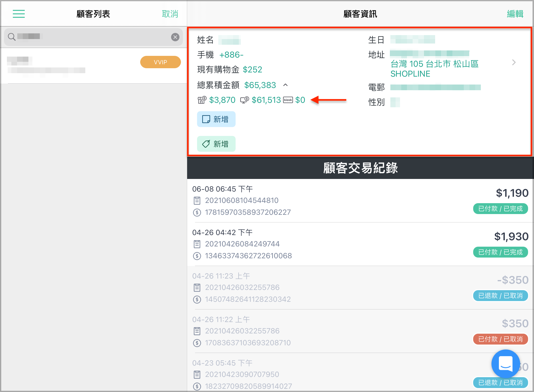534x392 pixels.
Task: Clear the customer search field
Action: pyautogui.click(x=175, y=37)
